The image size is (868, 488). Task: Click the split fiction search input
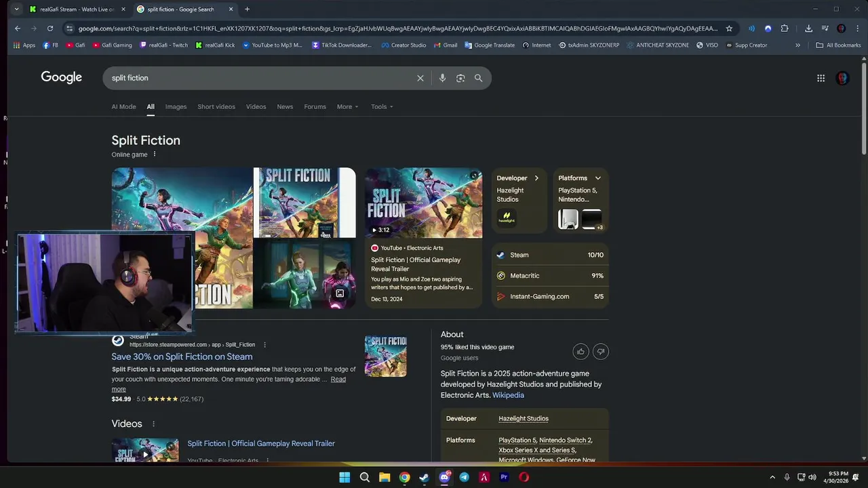tap(261, 78)
